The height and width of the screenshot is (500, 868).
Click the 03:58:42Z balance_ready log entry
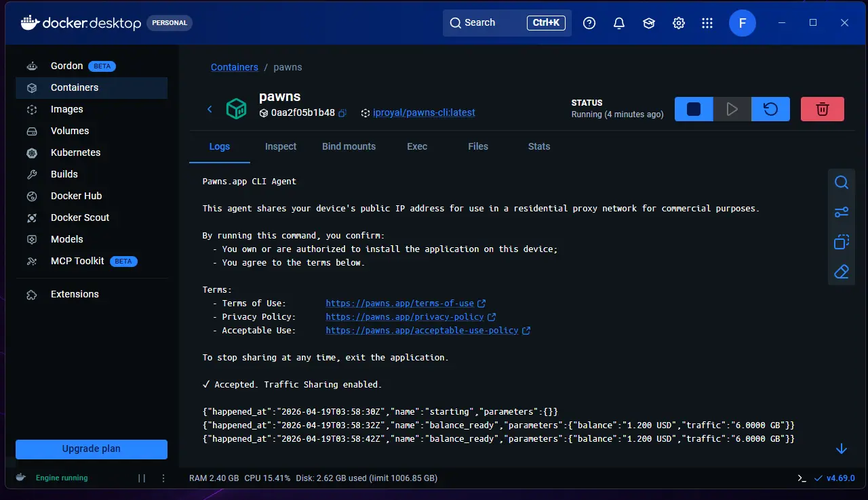pyautogui.click(x=498, y=438)
